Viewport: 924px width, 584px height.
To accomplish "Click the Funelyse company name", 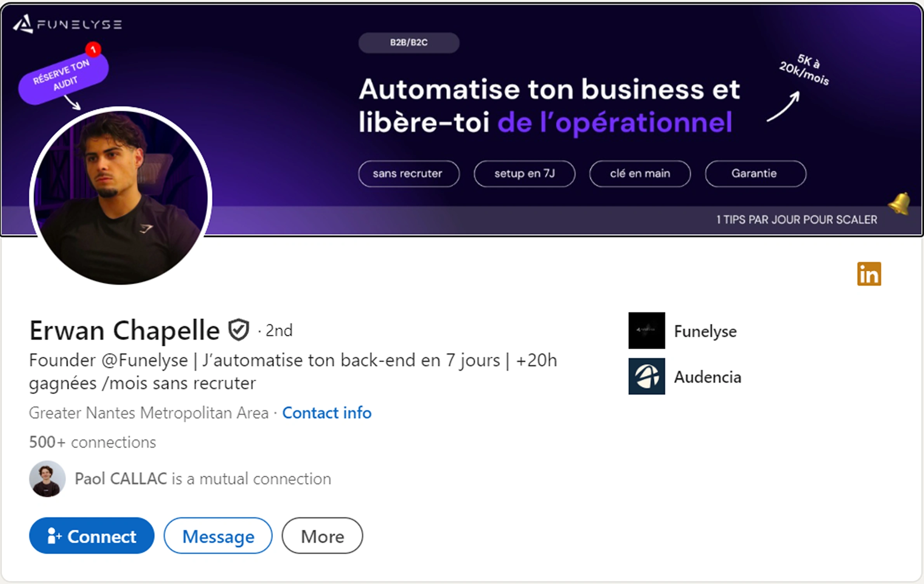I will pos(705,331).
